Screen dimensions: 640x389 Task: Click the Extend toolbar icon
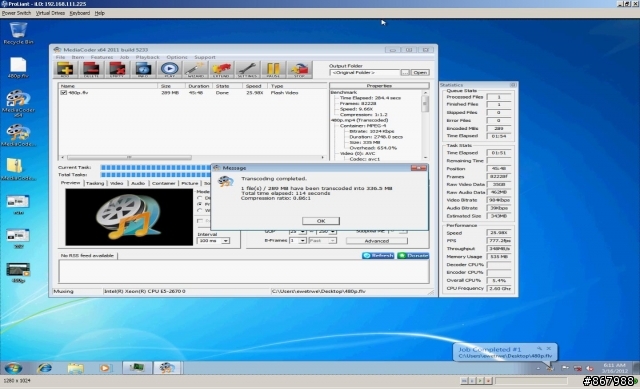221,69
